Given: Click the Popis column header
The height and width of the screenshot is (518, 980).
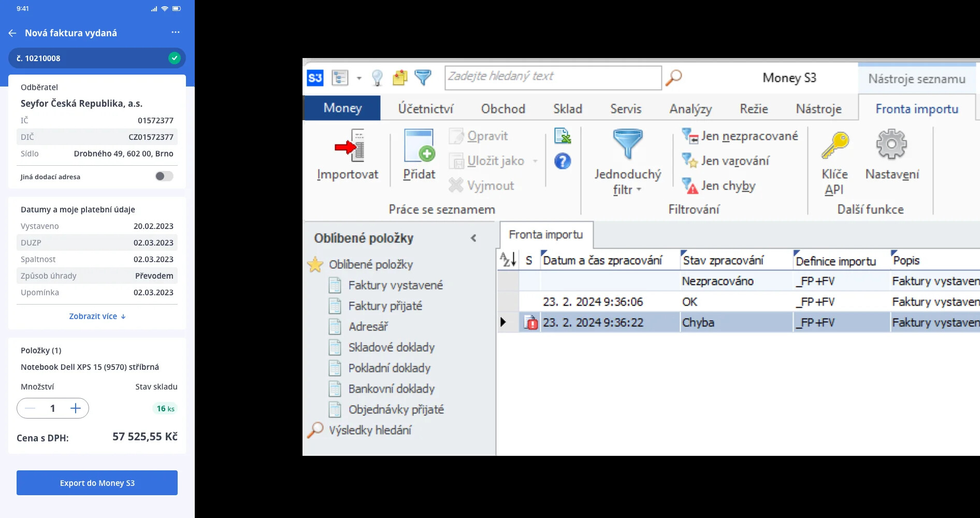Looking at the screenshot, I should coord(935,260).
